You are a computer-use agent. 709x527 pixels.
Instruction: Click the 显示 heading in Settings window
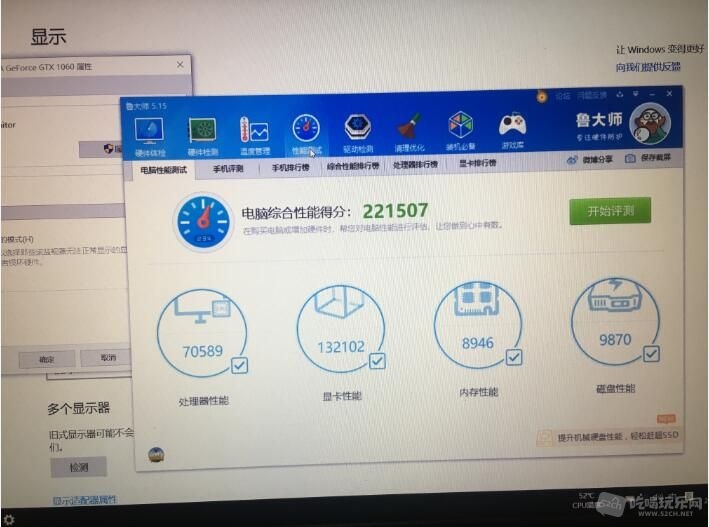tap(48, 37)
